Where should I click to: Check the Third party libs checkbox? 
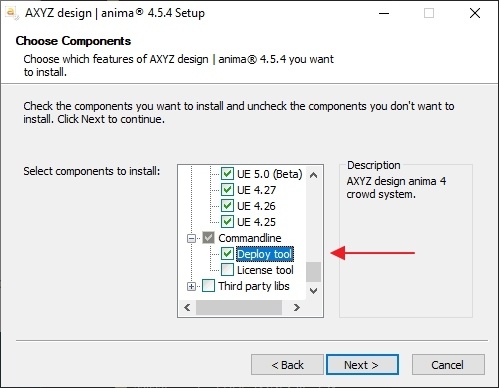[x=209, y=286]
